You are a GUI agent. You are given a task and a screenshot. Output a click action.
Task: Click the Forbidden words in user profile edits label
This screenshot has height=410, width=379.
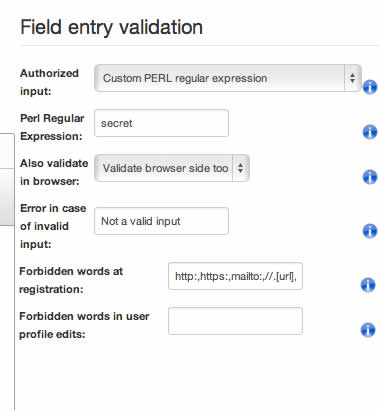point(84,325)
